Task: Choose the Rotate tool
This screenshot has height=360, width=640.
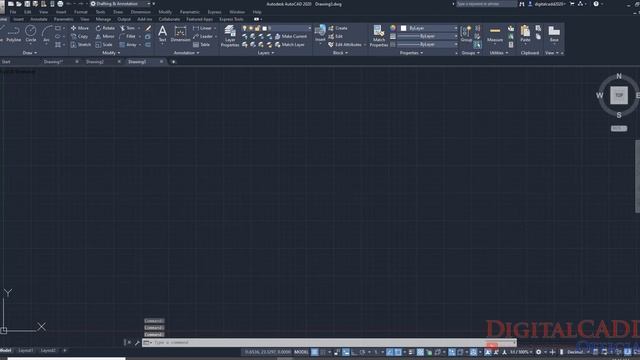Action: click(105, 28)
